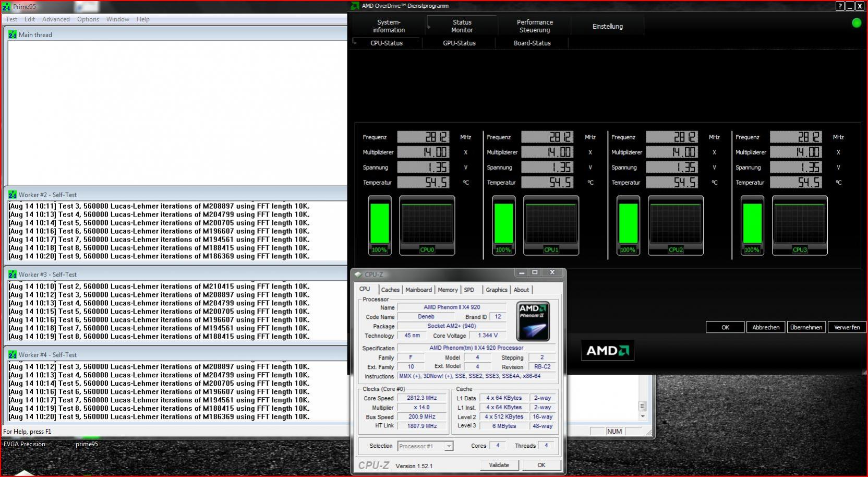Click the Main thread window icon

[13, 34]
